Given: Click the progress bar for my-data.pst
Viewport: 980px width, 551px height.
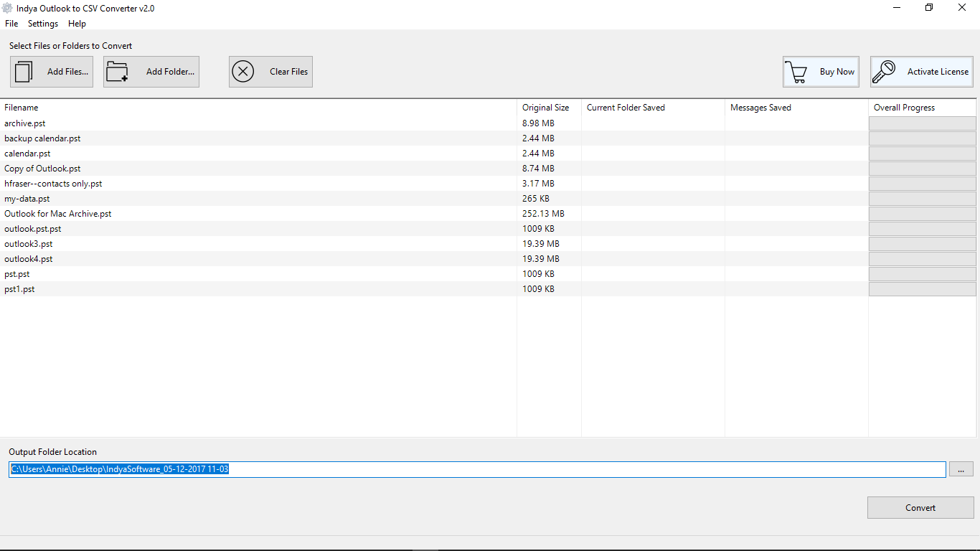Looking at the screenshot, I should tap(923, 199).
